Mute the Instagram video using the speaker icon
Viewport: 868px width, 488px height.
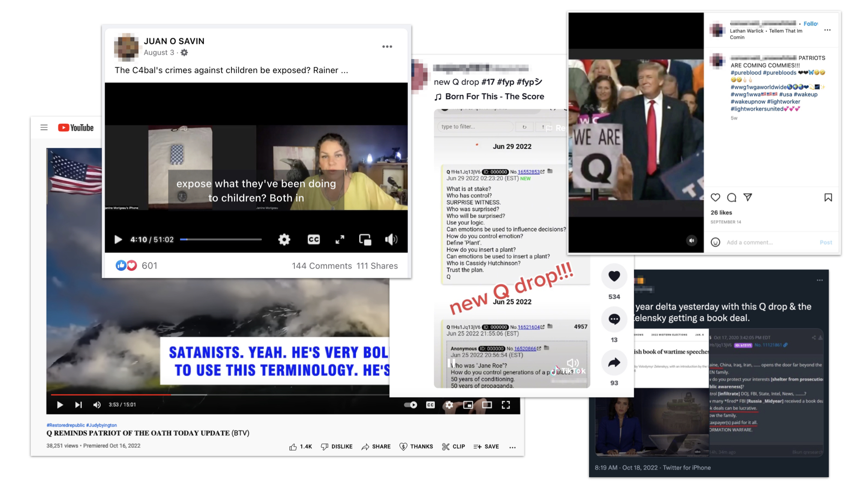point(692,240)
